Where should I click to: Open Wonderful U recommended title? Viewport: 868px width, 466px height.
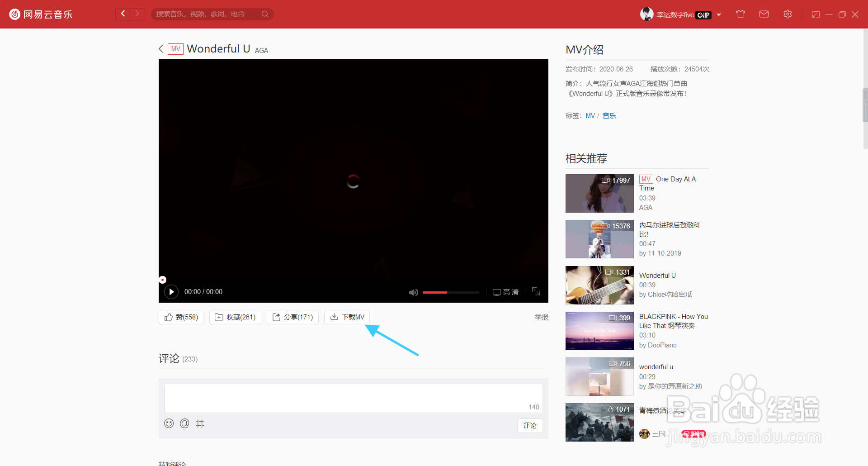coord(657,276)
